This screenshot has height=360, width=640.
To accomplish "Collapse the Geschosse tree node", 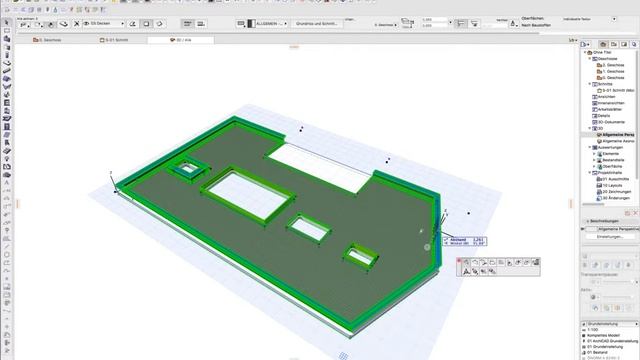I will point(589,59).
